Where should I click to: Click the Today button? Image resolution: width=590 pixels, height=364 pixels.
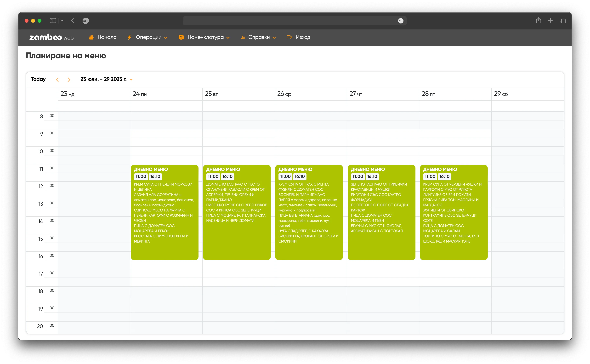38,79
